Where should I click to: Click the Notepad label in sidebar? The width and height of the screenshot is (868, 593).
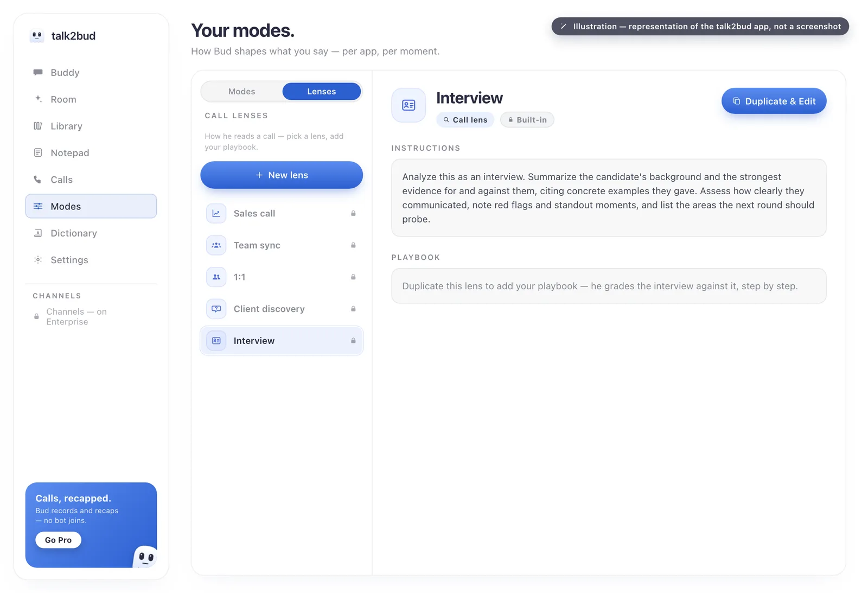click(x=70, y=152)
